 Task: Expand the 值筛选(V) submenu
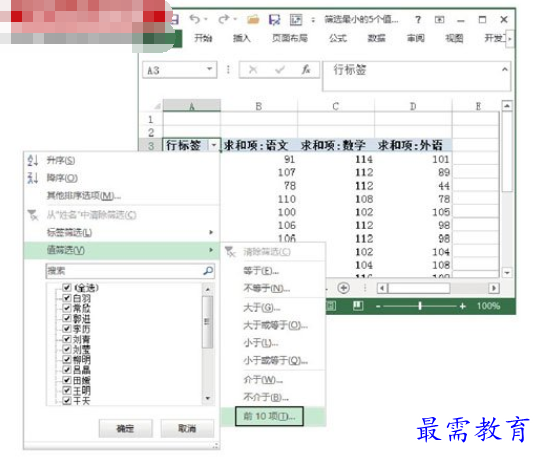click(211, 250)
